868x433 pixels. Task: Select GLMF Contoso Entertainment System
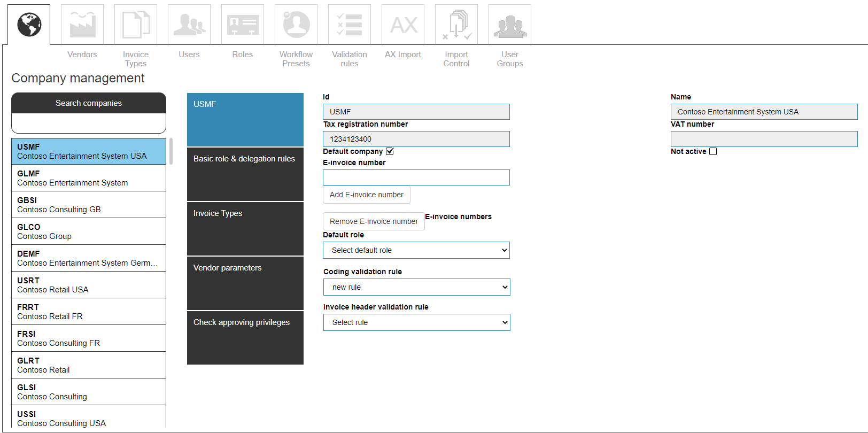pyautogui.click(x=89, y=178)
